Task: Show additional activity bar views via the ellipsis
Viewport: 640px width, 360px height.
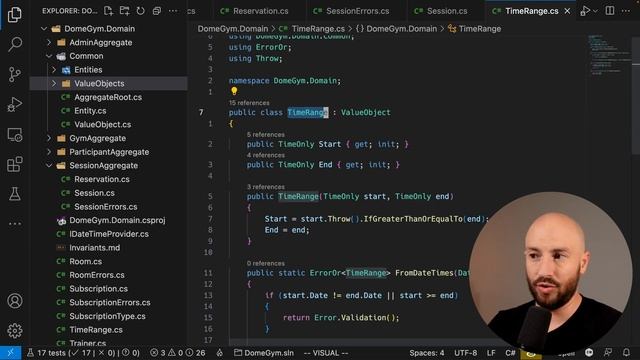Action: pos(15,224)
